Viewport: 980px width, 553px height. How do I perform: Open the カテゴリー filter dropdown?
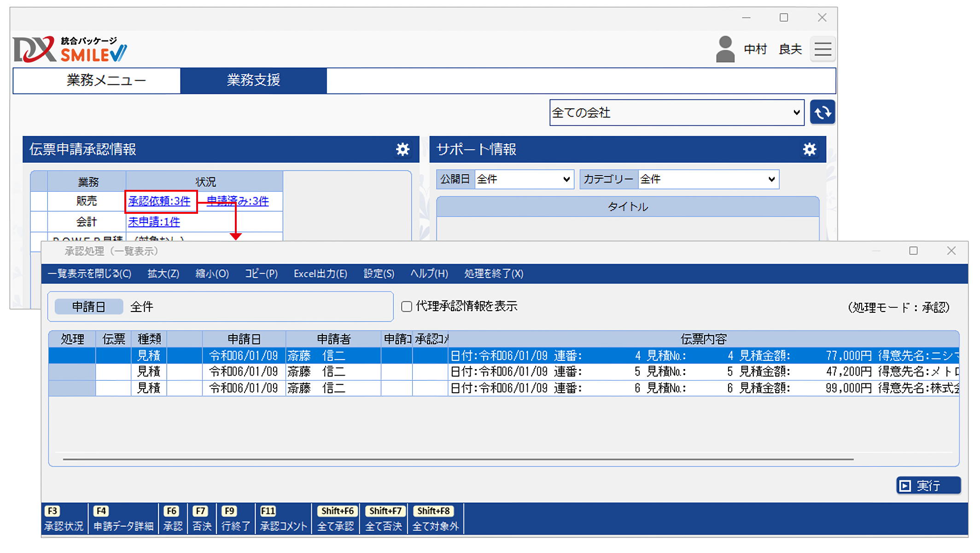point(708,179)
